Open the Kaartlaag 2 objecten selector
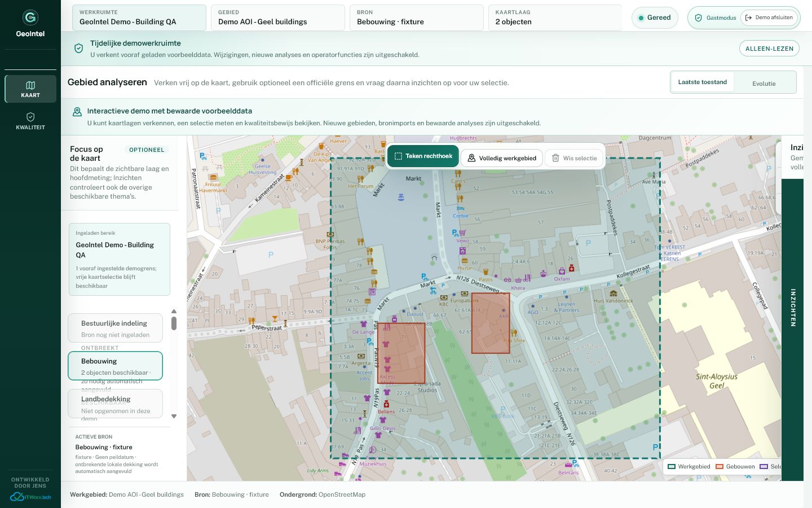The width and height of the screenshot is (812, 508). point(555,17)
